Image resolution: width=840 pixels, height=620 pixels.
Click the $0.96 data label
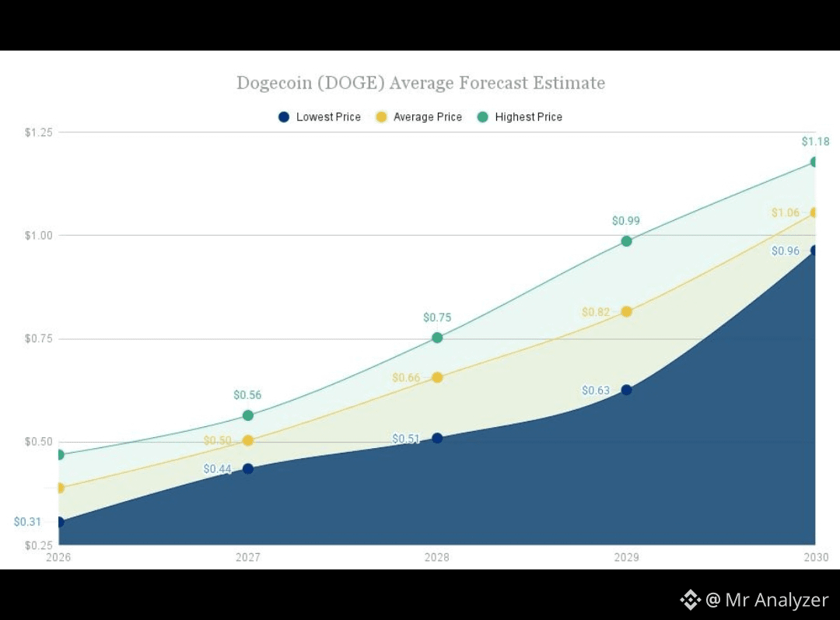point(786,250)
